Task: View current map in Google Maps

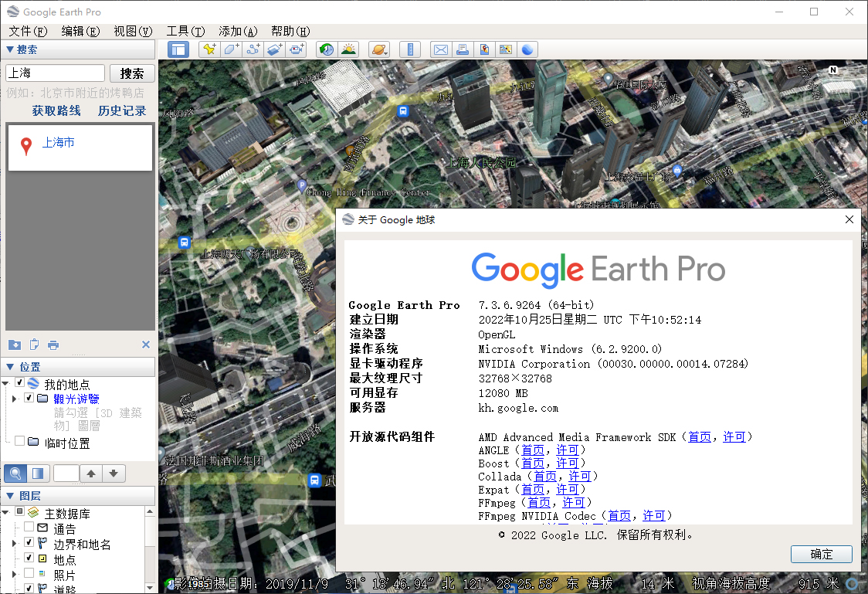Action: pyautogui.click(x=504, y=49)
